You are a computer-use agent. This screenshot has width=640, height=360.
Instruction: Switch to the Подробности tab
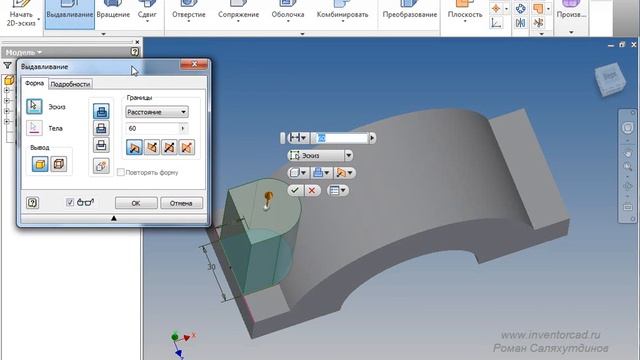coord(70,84)
